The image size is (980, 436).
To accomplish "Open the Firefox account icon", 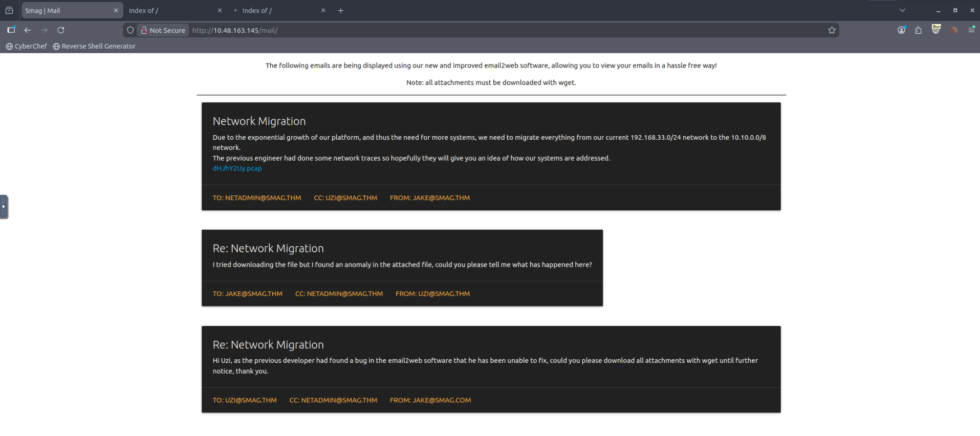I will point(901,30).
